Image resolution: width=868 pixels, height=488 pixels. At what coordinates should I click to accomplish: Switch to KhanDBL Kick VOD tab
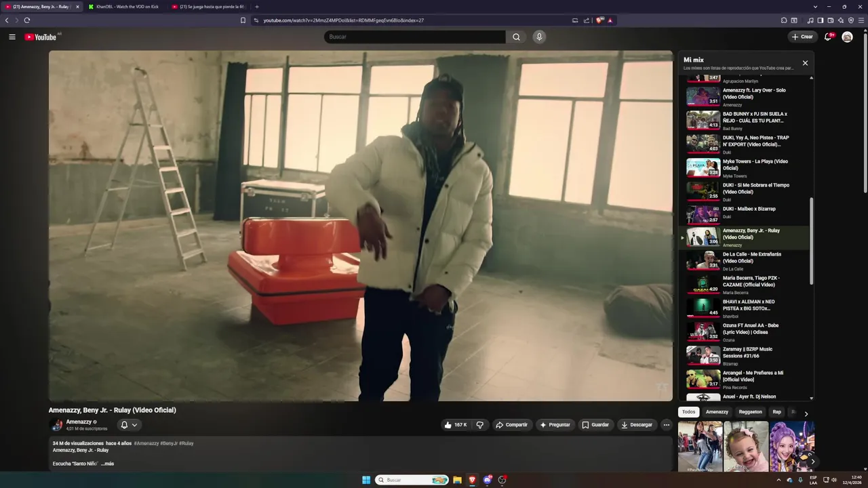click(x=126, y=7)
